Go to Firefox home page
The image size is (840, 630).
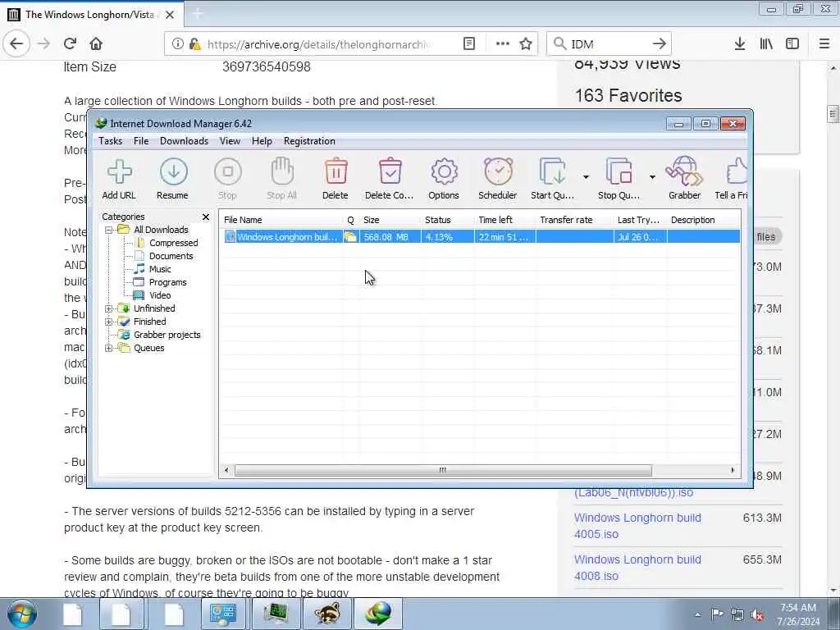pyautogui.click(x=96, y=44)
